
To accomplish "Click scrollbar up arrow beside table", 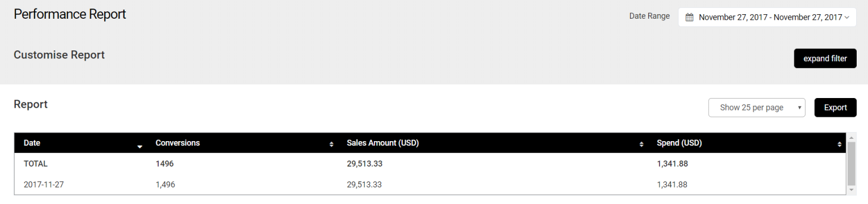I will (852, 137).
